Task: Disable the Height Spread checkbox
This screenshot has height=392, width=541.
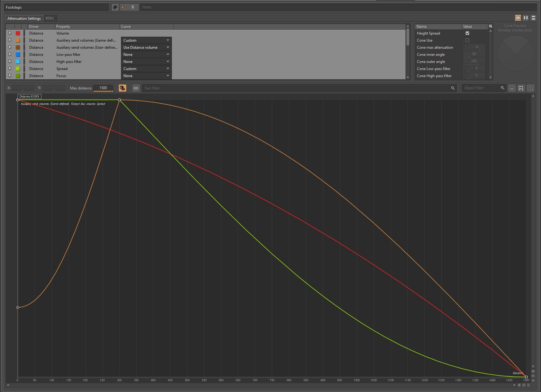Action: [x=468, y=33]
